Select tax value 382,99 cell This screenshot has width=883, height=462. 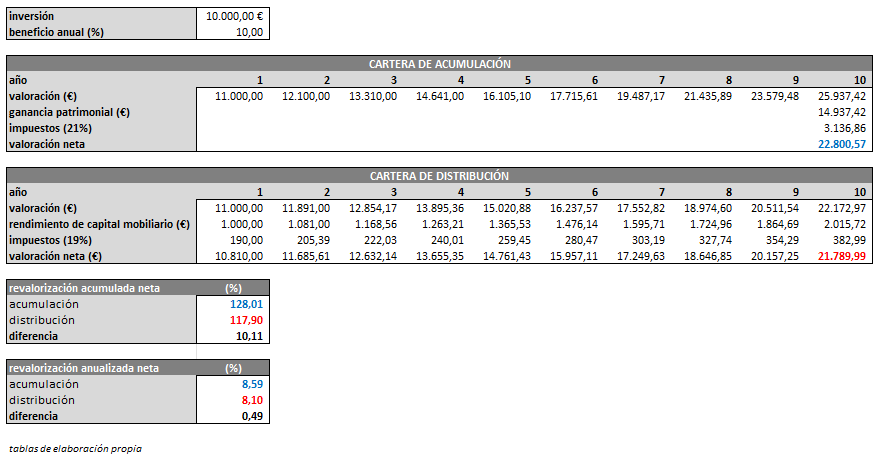click(x=850, y=240)
